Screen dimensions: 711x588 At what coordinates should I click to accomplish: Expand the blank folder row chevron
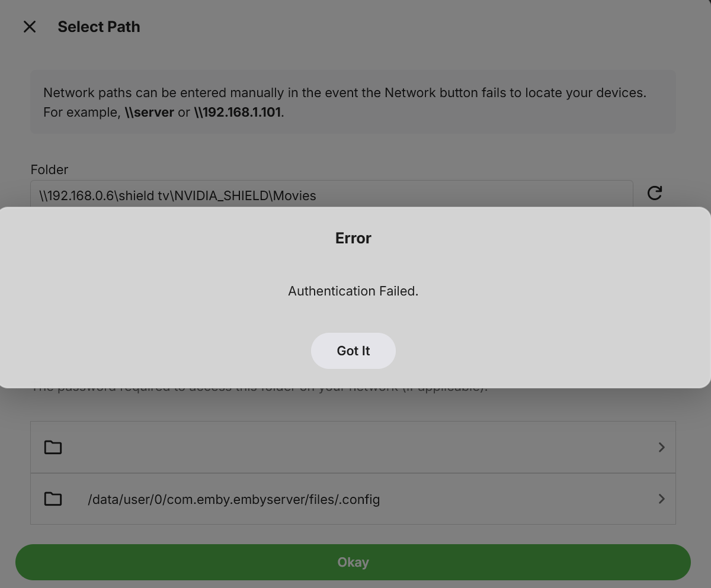coord(661,447)
